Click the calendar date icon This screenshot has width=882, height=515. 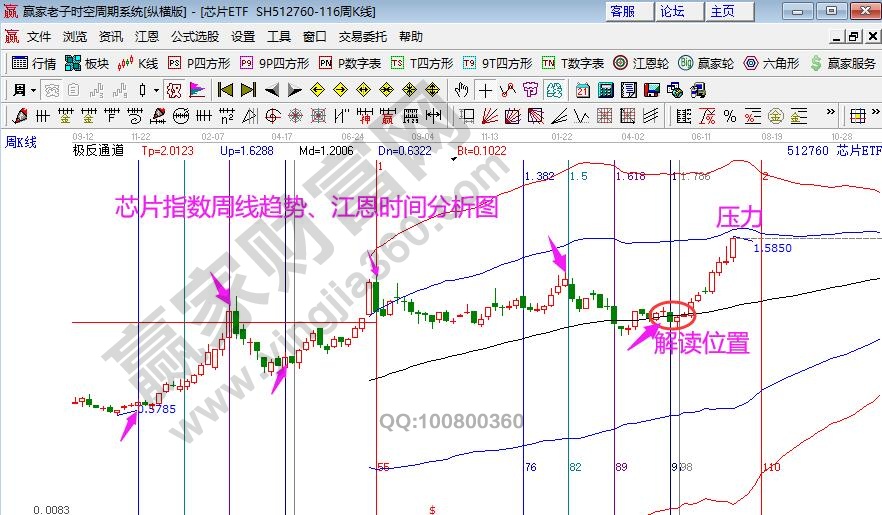point(583,90)
